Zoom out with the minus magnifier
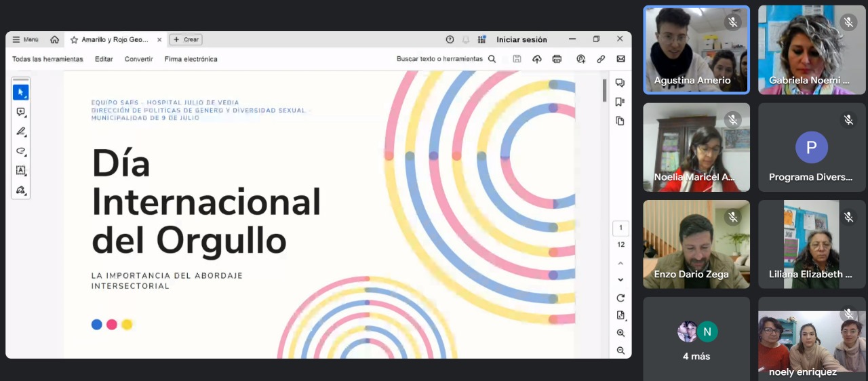This screenshot has width=868, height=381. 620,350
